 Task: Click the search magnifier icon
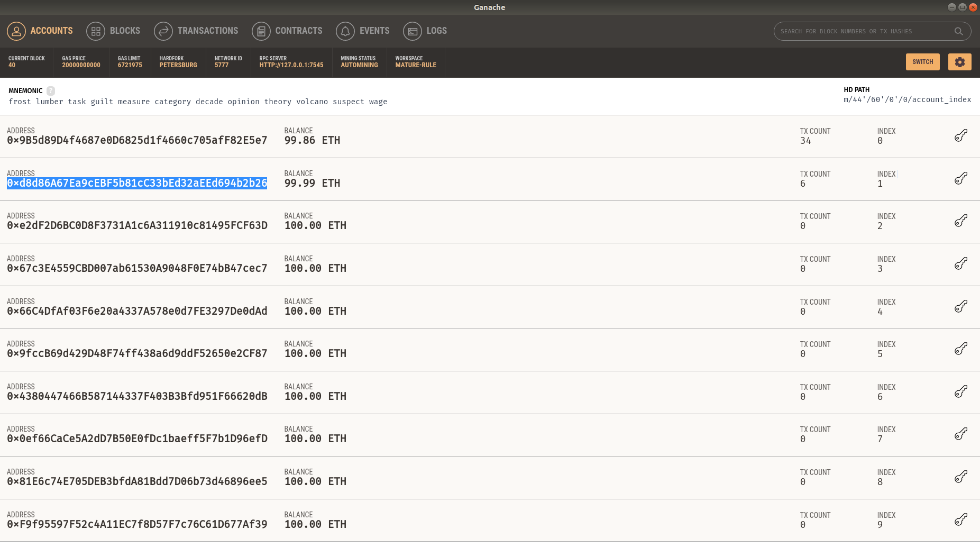click(958, 31)
